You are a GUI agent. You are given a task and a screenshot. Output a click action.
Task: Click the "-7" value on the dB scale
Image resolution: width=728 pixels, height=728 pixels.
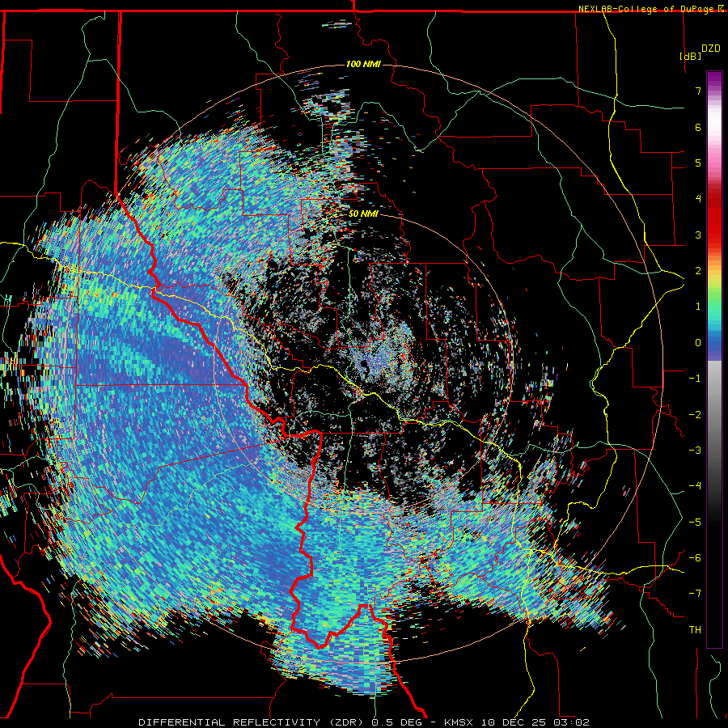(x=695, y=594)
